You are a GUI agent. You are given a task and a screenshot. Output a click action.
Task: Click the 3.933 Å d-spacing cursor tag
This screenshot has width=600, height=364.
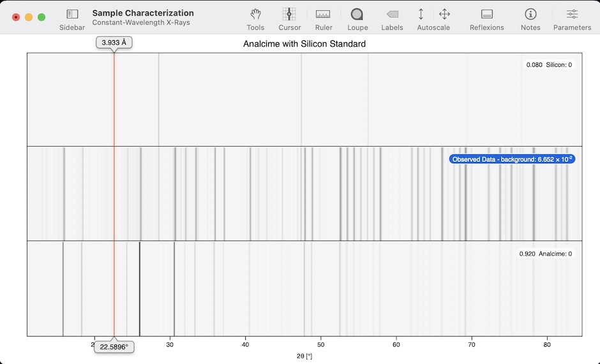(114, 42)
